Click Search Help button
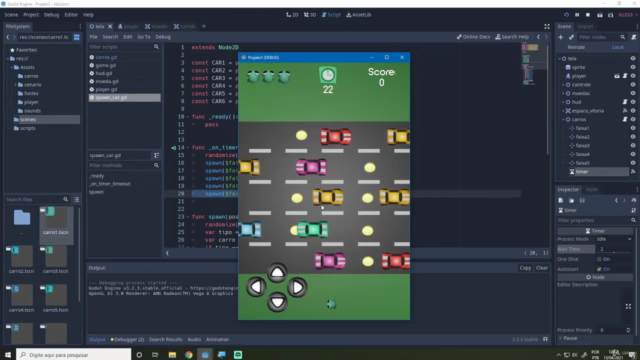Screen dimensions: 640x360 pos(512,37)
